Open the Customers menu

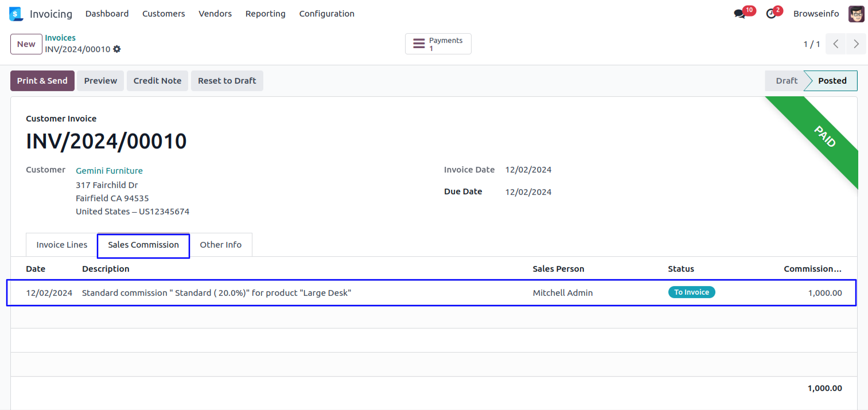[x=164, y=14]
